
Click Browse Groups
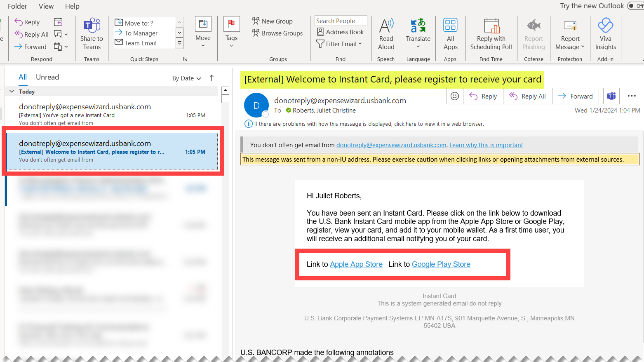click(277, 33)
